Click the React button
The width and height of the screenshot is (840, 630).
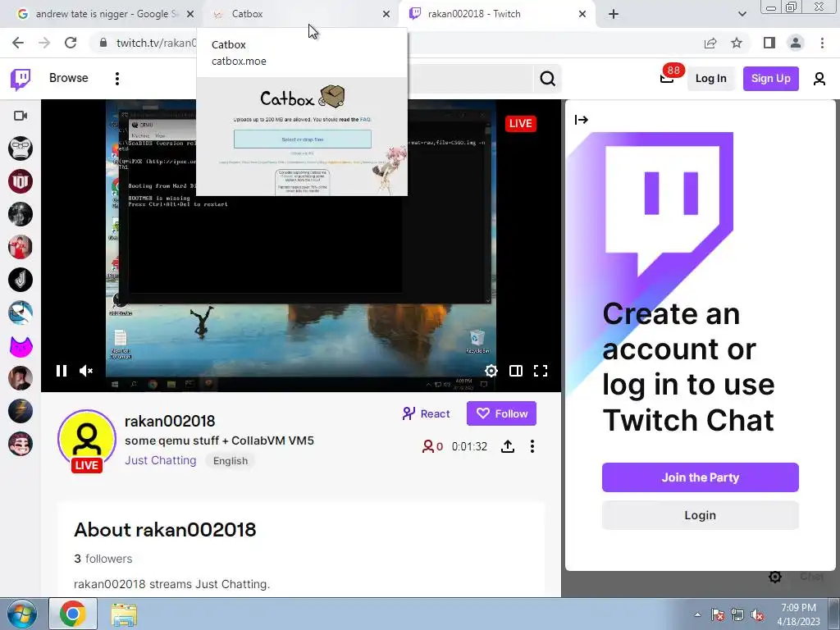tap(426, 413)
